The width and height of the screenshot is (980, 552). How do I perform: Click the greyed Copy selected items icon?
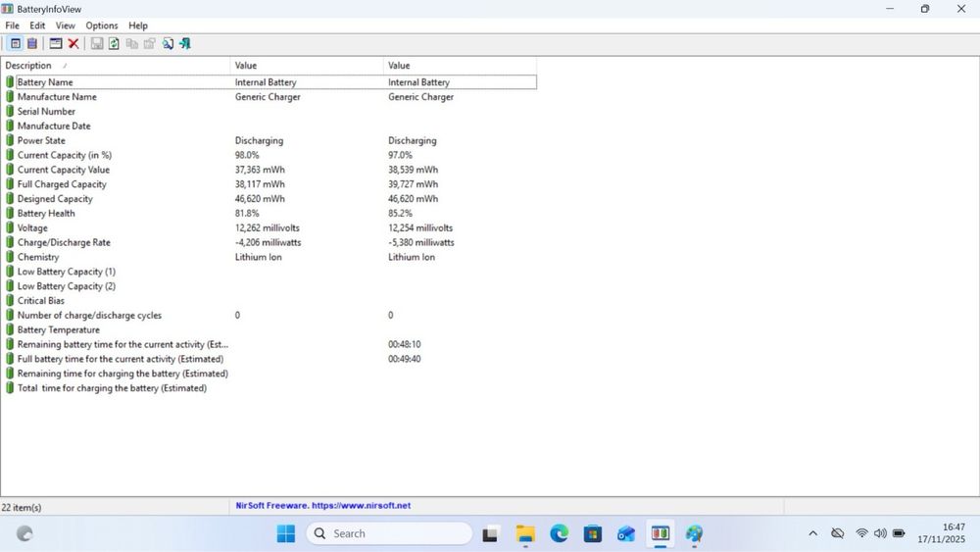click(x=132, y=43)
